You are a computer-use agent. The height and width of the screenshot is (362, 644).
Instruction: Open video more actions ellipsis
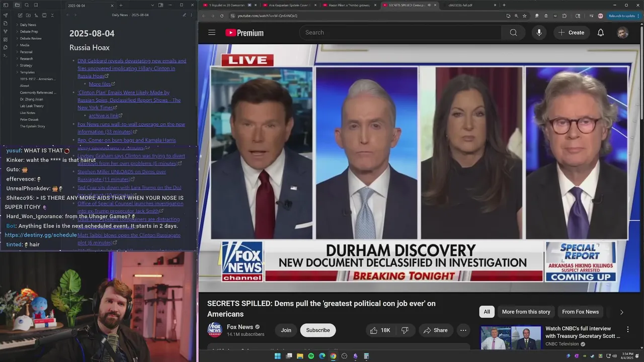pyautogui.click(x=463, y=330)
